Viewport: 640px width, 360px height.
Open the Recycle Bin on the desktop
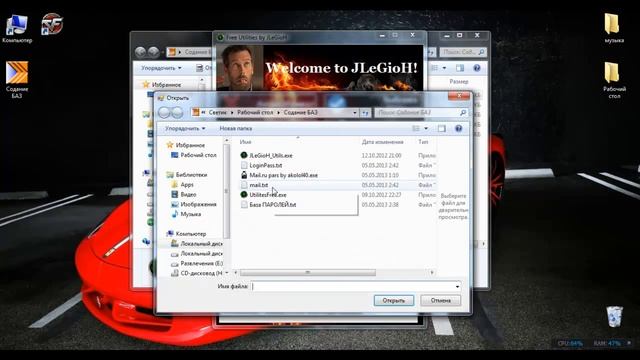pos(614,317)
